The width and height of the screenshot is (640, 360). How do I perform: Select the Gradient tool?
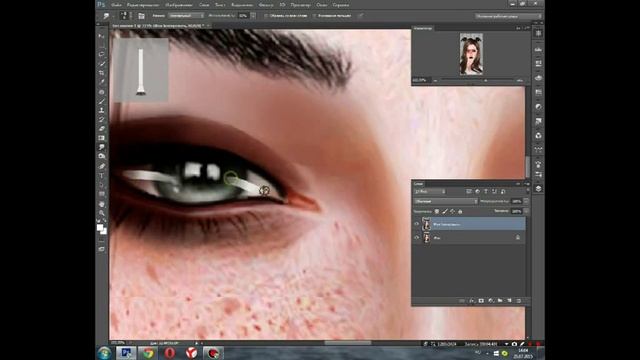[x=101, y=138]
